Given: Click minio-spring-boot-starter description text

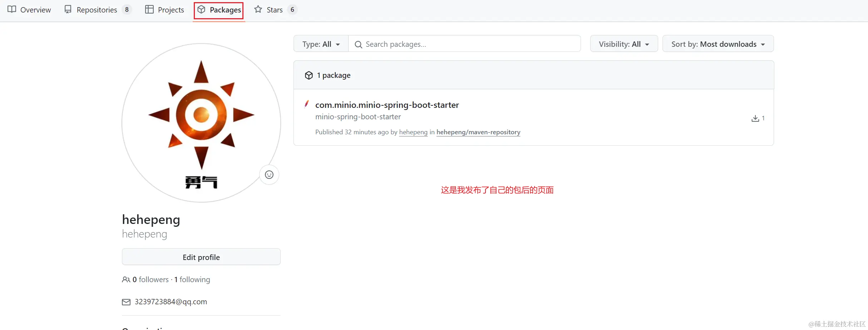Looking at the screenshot, I should click(358, 117).
